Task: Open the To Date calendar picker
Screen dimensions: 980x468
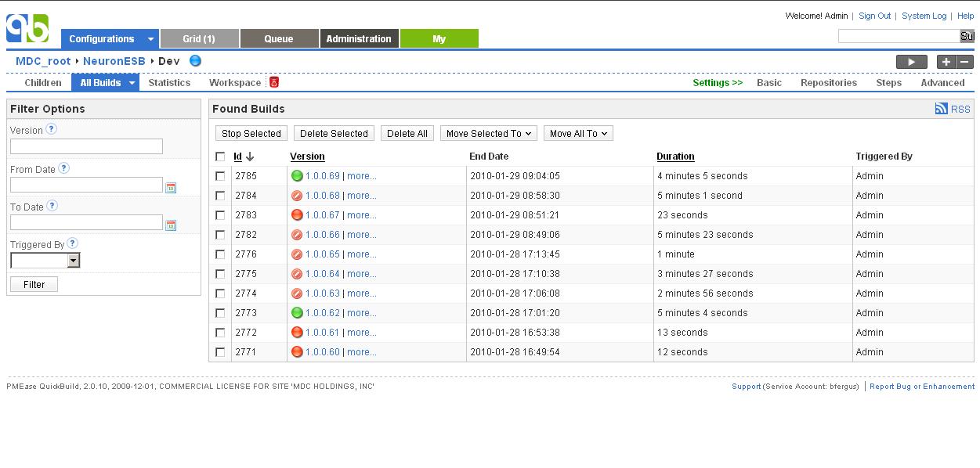Action: 171,225
